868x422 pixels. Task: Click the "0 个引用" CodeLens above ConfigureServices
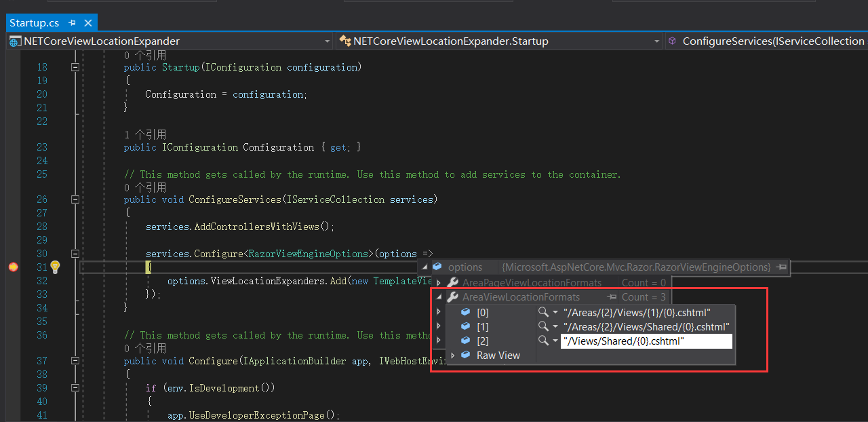(145, 187)
